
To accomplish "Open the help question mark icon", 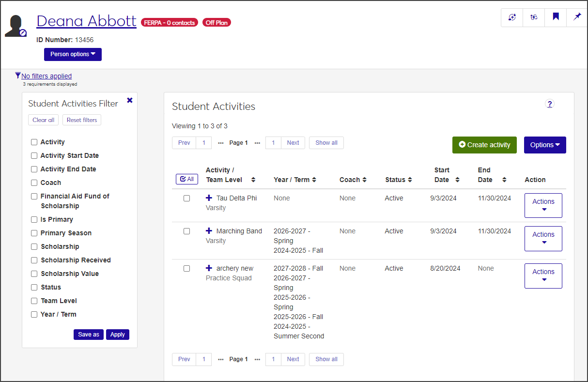I will pyautogui.click(x=549, y=104).
